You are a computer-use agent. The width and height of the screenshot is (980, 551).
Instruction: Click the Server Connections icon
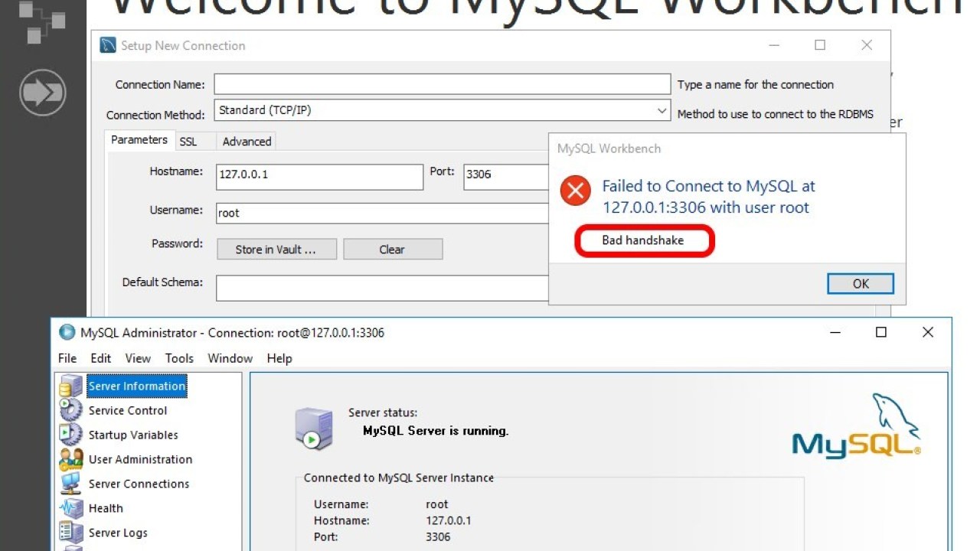[x=70, y=484]
